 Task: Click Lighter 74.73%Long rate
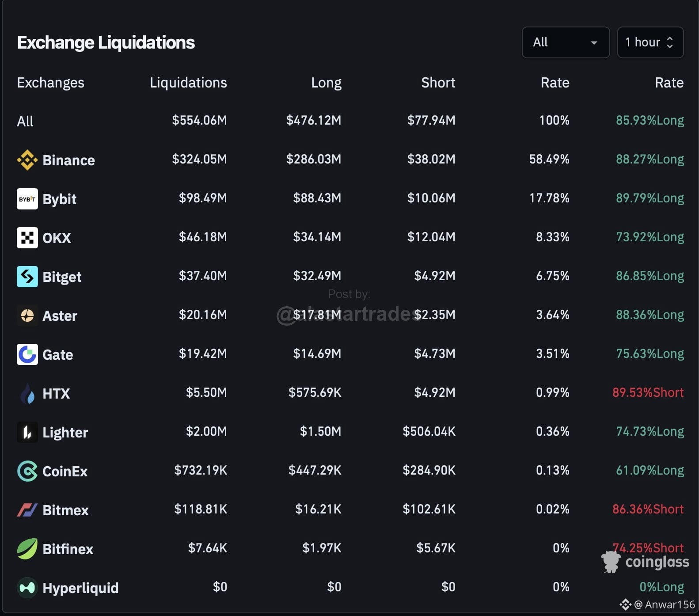click(x=650, y=432)
